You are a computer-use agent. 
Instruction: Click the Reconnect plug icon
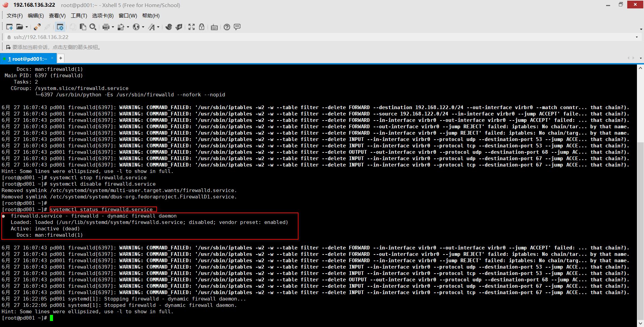(x=37, y=27)
